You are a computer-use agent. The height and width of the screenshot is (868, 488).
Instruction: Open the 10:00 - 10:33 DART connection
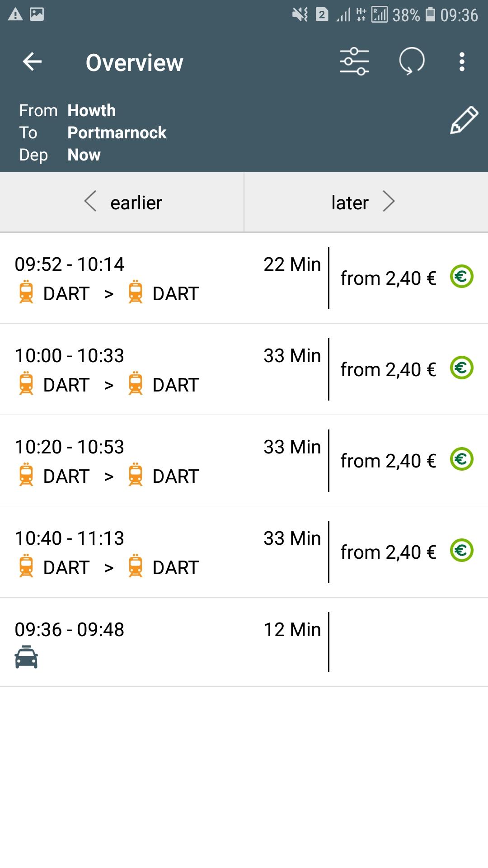point(163,369)
